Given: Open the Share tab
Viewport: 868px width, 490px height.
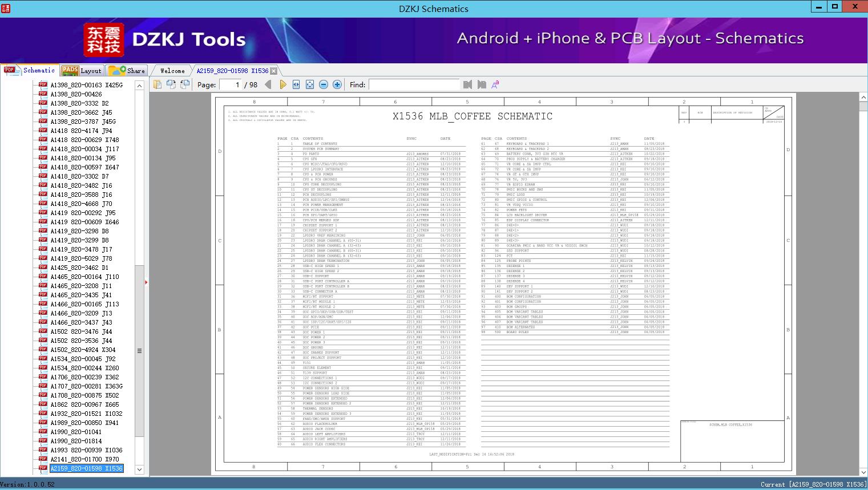Looking at the screenshot, I should click(127, 71).
